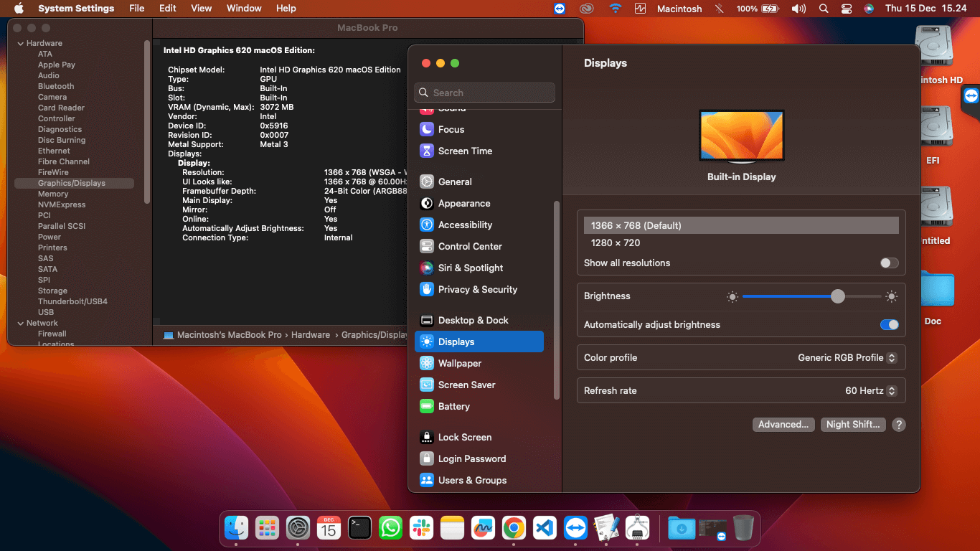The width and height of the screenshot is (980, 551).
Task: Enable Show all resolutions toggle
Action: (x=889, y=263)
